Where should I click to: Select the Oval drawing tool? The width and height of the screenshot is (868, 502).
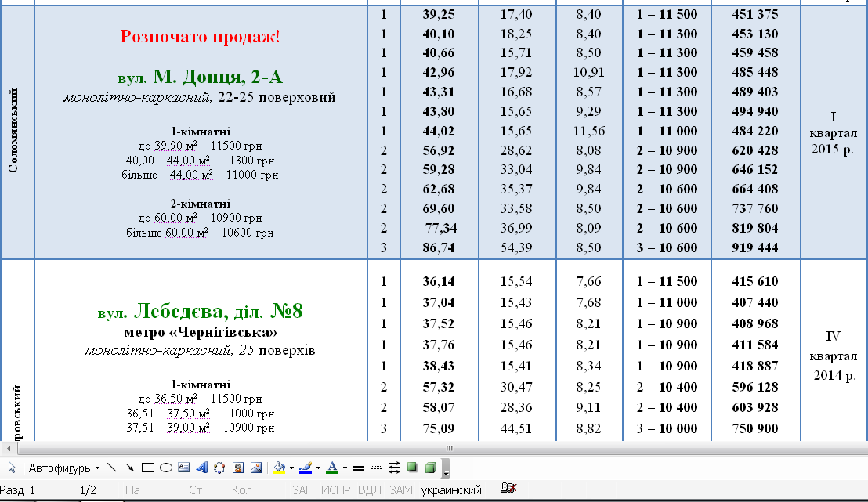click(x=165, y=468)
